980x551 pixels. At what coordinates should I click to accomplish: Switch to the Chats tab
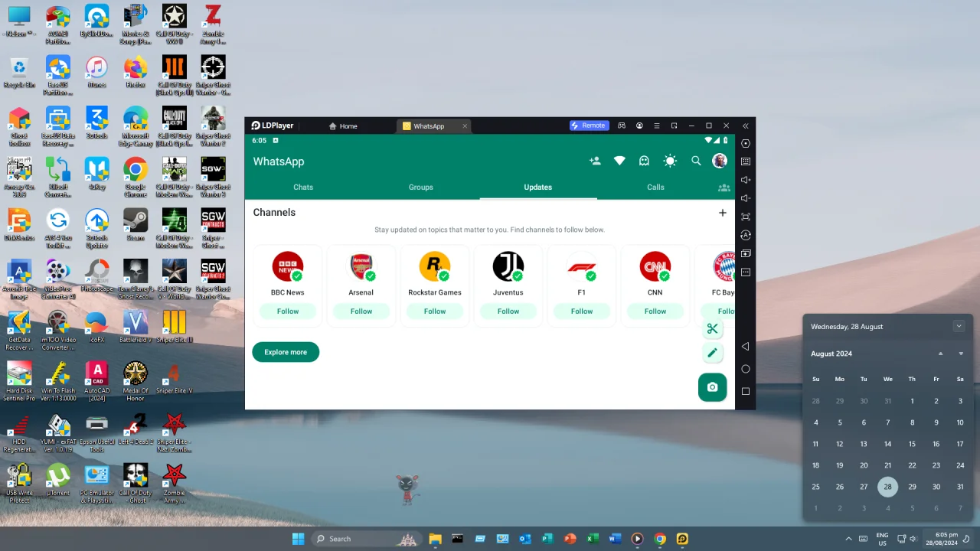303,187
